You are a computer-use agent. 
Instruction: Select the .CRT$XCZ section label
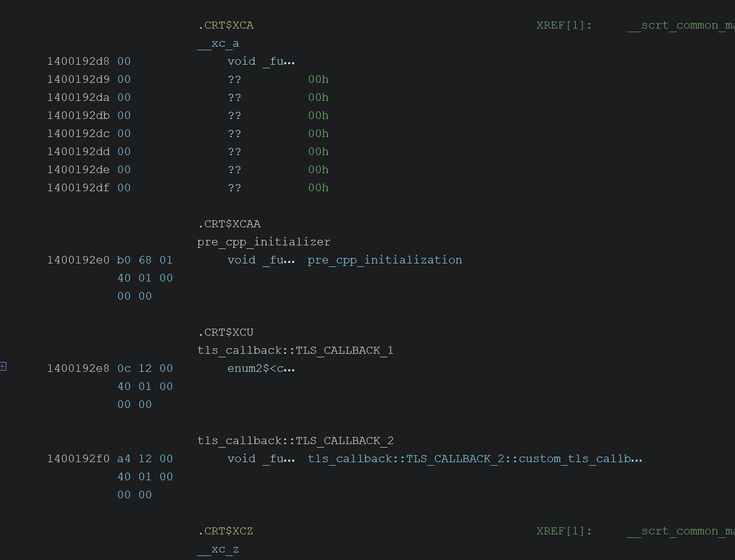225,531
